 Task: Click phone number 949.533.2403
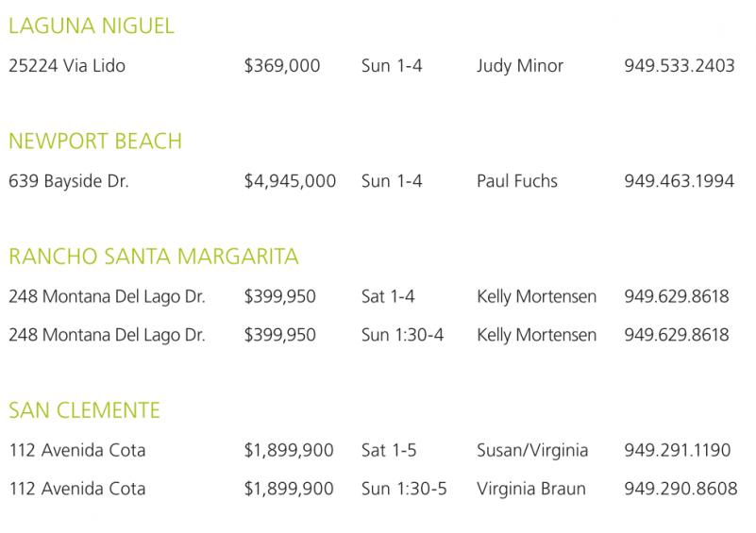pos(679,66)
